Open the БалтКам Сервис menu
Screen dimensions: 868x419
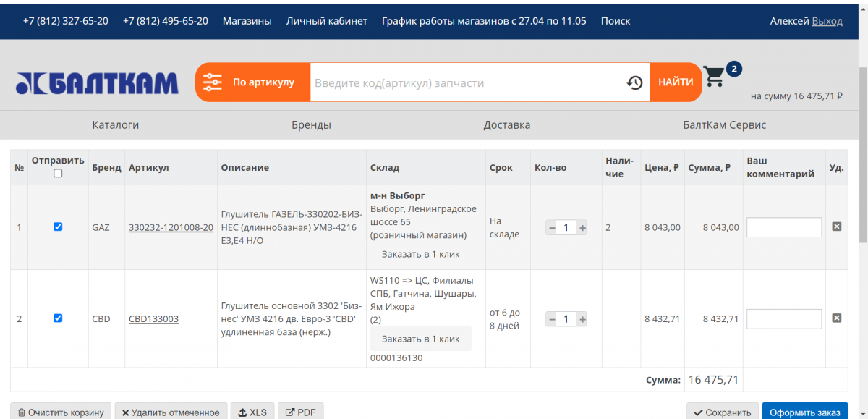(x=725, y=124)
